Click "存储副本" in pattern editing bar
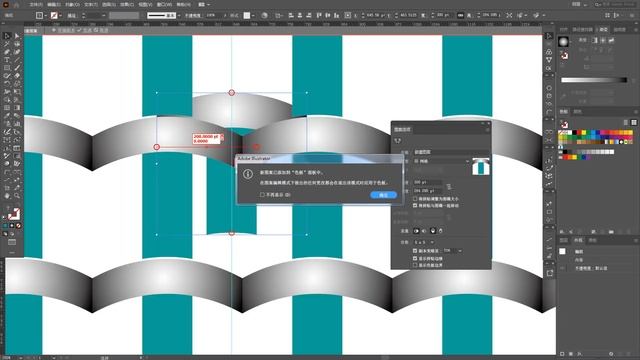 pyautogui.click(x=66, y=30)
